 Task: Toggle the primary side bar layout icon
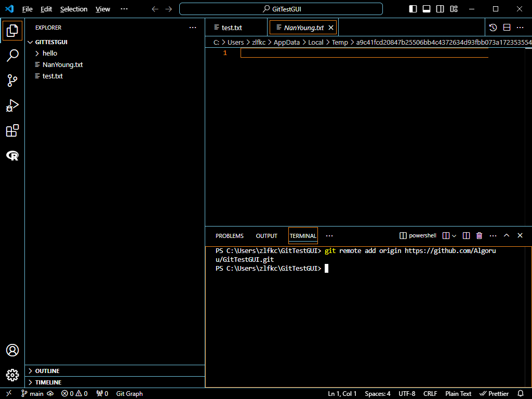(413, 9)
